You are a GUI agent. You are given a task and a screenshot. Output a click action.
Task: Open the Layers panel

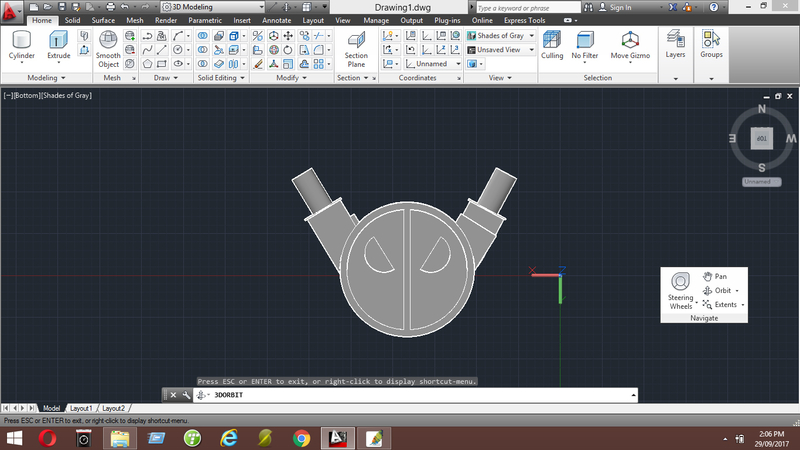click(675, 44)
